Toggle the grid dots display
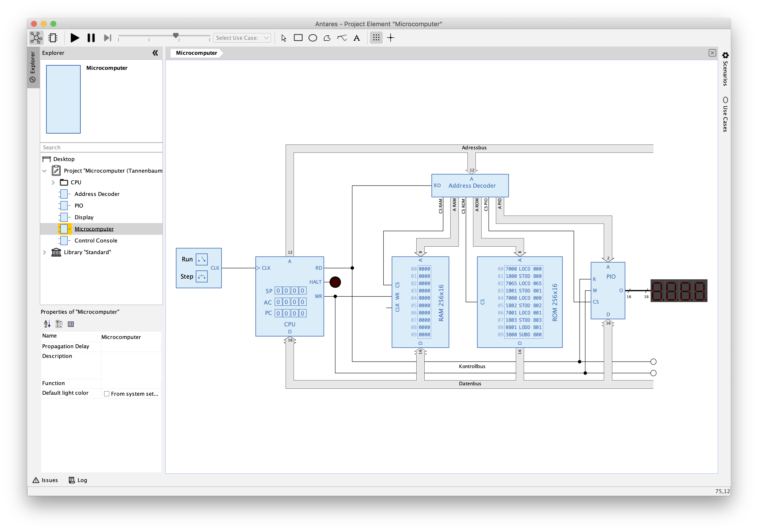Image resolution: width=758 pixels, height=532 pixels. click(x=376, y=38)
